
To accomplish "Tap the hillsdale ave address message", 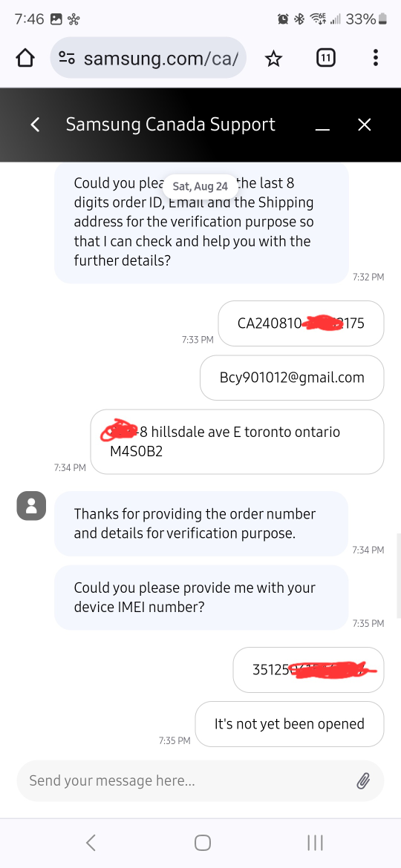I will (x=237, y=441).
